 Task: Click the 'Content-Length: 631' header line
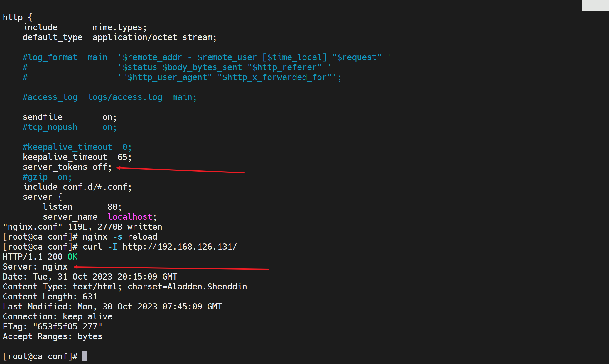tap(50, 297)
